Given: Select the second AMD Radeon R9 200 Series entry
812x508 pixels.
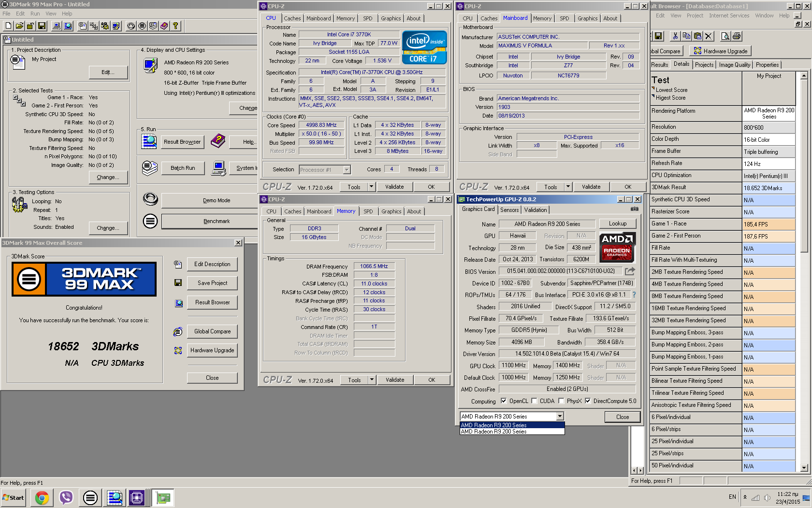Looking at the screenshot, I should [x=512, y=432].
